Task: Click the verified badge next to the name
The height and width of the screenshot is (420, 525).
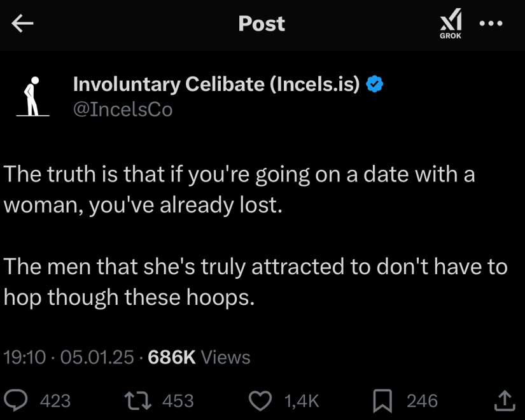Action: (x=375, y=83)
